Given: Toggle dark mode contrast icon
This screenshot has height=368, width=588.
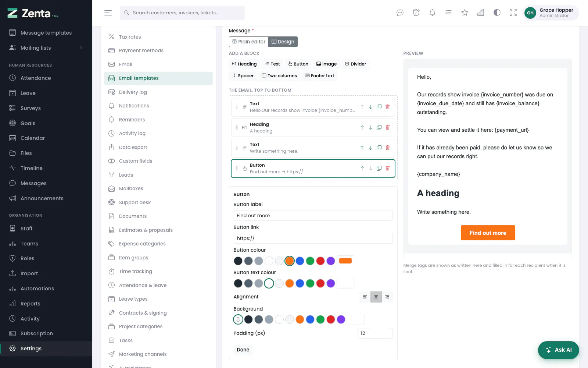Looking at the screenshot, I should pyautogui.click(x=497, y=13).
